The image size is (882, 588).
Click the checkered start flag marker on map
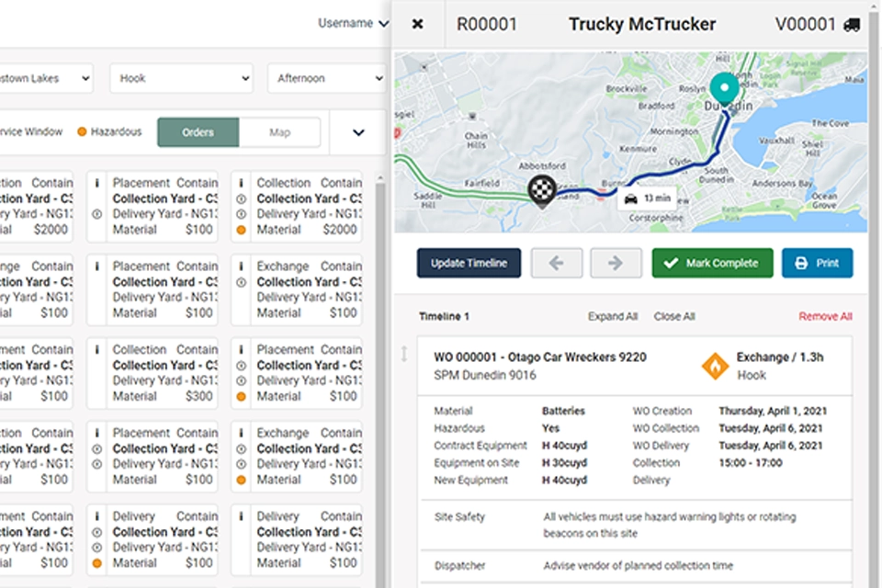[543, 189]
